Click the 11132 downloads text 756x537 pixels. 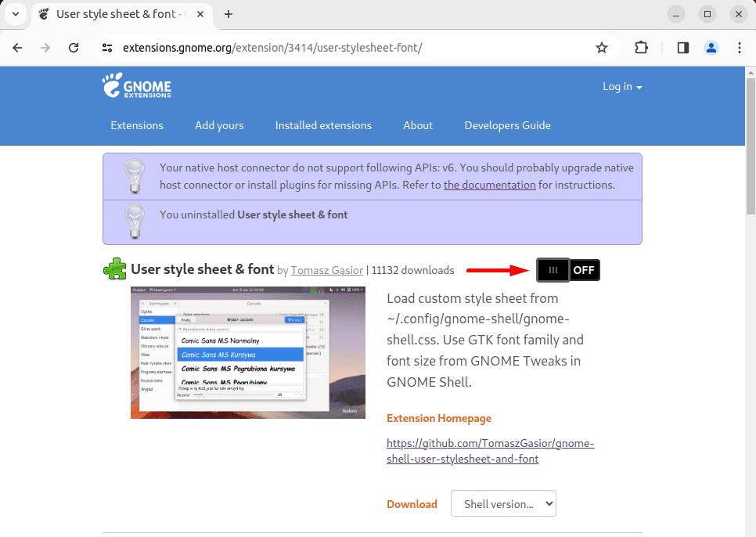tap(412, 270)
